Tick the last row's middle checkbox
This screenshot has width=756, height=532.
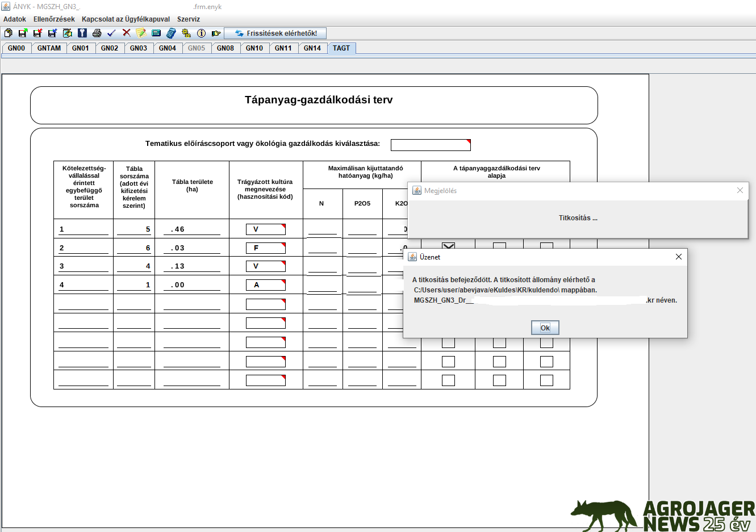[x=499, y=380]
